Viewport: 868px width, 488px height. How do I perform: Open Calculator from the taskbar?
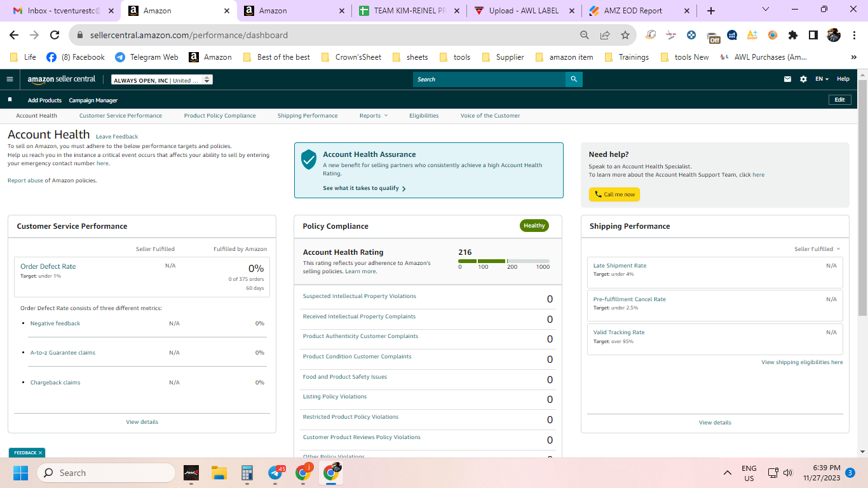click(247, 473)
